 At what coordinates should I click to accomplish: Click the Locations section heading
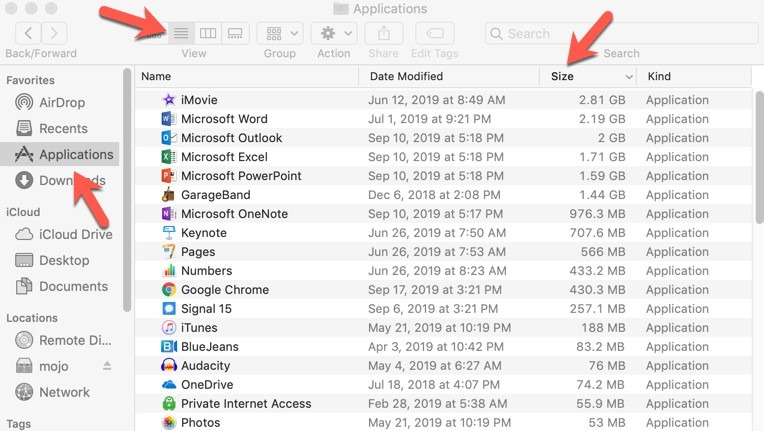click(x=32, y=318)
